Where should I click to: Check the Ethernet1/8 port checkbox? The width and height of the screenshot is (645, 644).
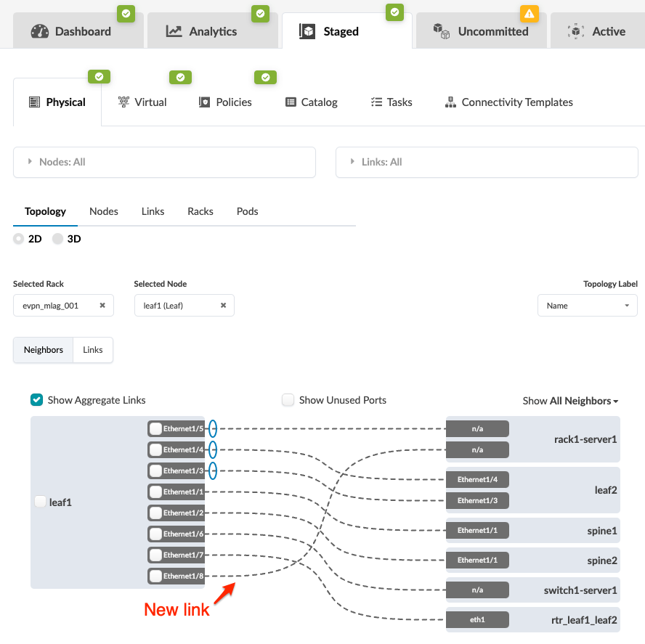pos(155,576)
